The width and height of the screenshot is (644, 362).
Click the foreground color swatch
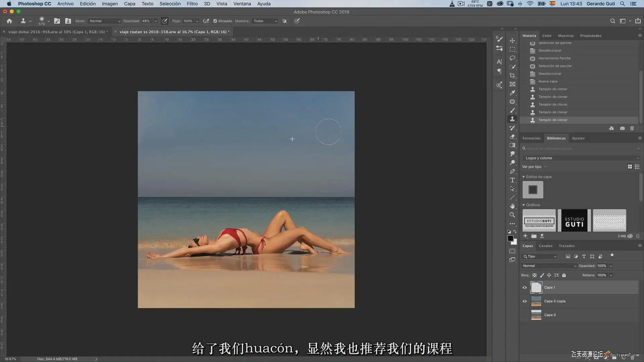pyautogui.click(x=510, y=238)
